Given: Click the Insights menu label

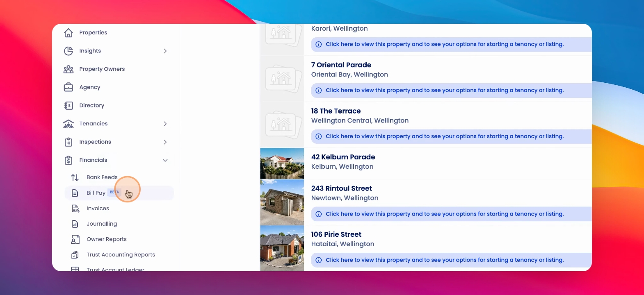Looking at the screenshot, I should click(x=90, y=51).
